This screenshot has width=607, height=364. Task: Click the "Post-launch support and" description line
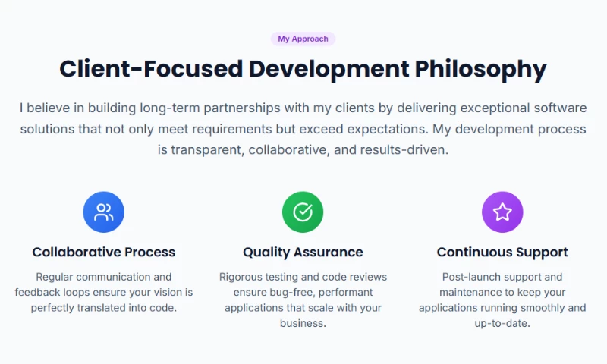click(x=502, y=277)
